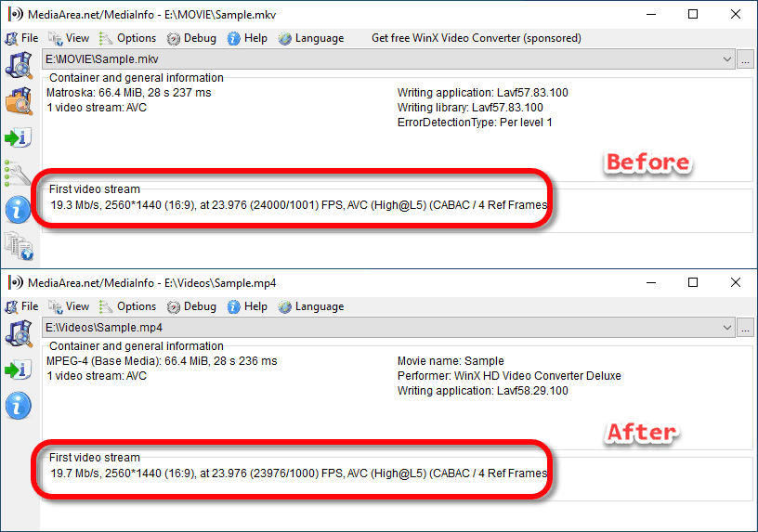Click browse '...' button beside Sample.mp4 path
Screen dimensions: 758x532
(745, 328)
